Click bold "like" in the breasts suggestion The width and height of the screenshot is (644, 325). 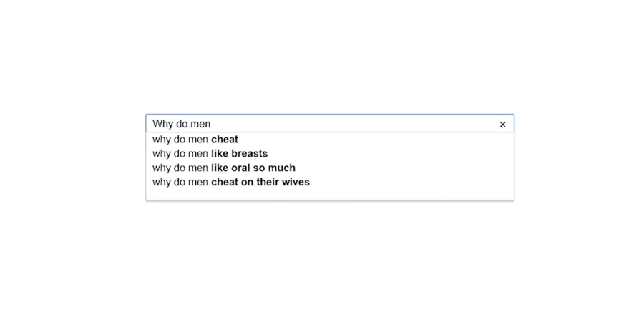(220, 154)
